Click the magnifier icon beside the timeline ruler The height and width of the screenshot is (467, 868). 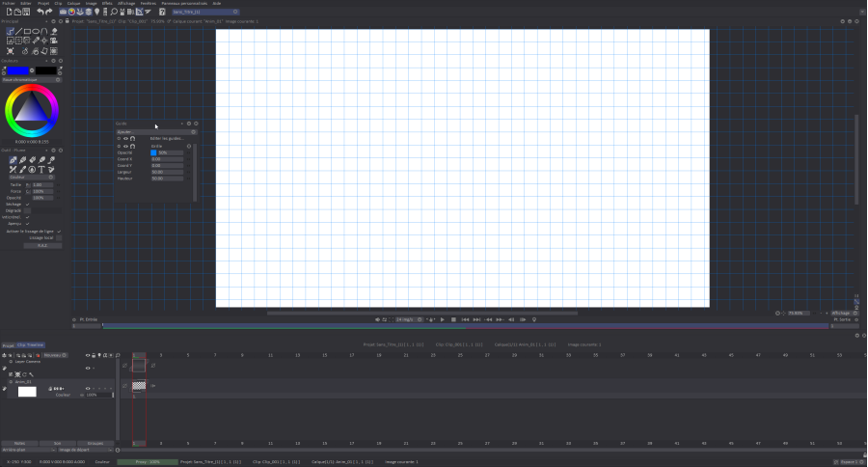[x=118, y=355]
